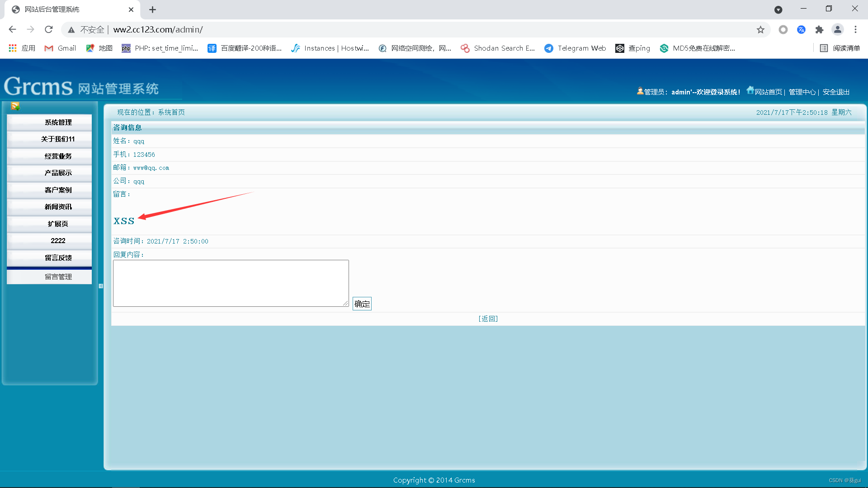Click 安全退出 to log out
Image resolution: width=868 pixels, height=488 pixels.
click(836, 92)
